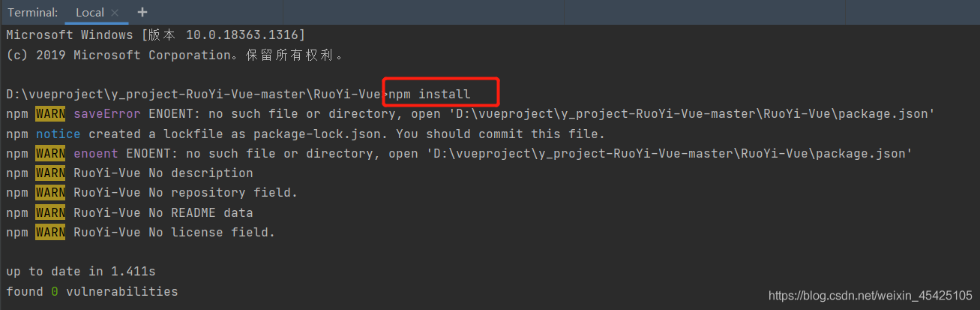Click the yellow WARN badge beside enoent

(50, 153)
